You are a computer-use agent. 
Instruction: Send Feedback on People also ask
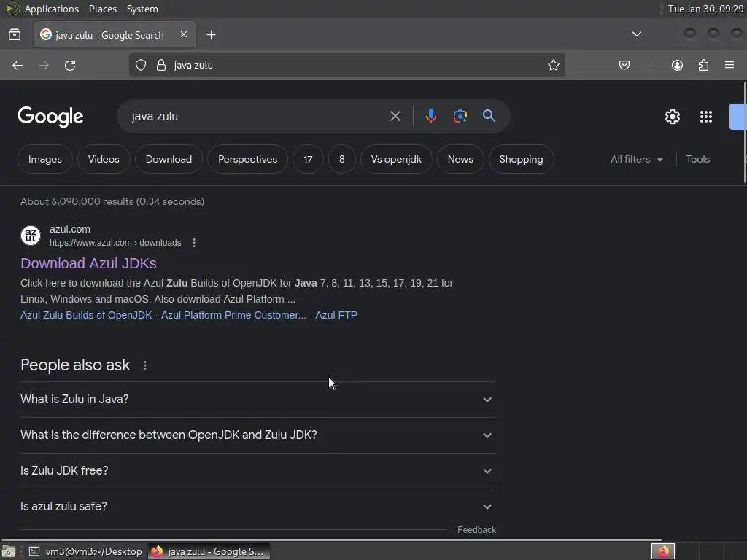tap(476, 530)
